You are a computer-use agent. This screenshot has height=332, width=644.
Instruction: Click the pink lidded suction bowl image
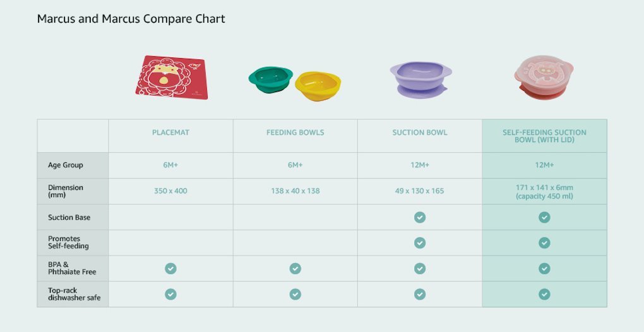(544, 78)
